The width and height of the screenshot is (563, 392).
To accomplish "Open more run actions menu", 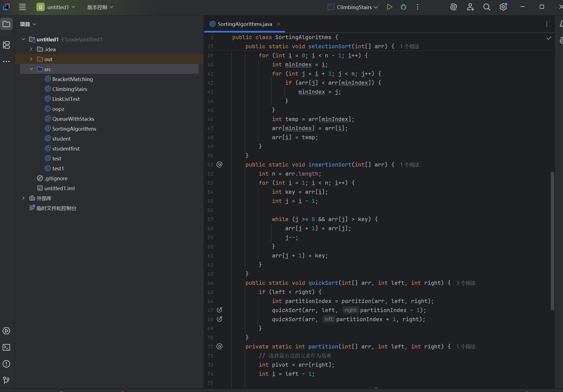I will (x=417, y=7).
